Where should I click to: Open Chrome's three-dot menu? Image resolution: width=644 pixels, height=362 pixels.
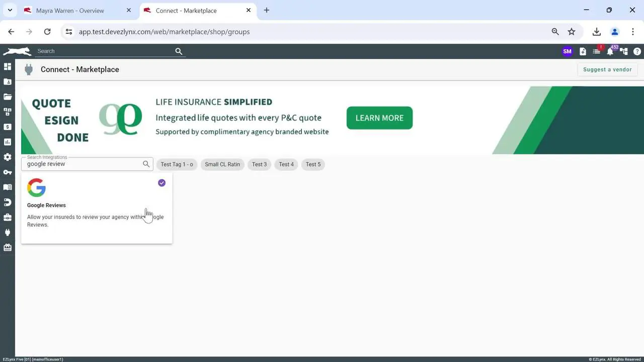click(632, 32)
